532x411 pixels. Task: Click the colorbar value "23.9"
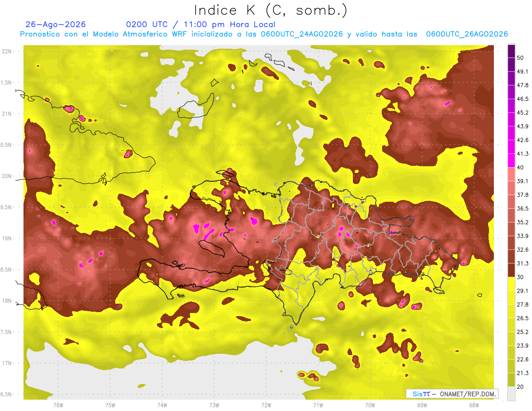coord(523,346)
